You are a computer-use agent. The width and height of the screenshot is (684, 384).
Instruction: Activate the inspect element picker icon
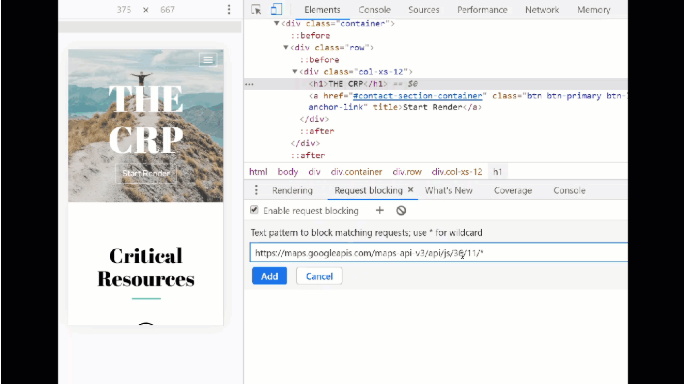coord(256,10)
